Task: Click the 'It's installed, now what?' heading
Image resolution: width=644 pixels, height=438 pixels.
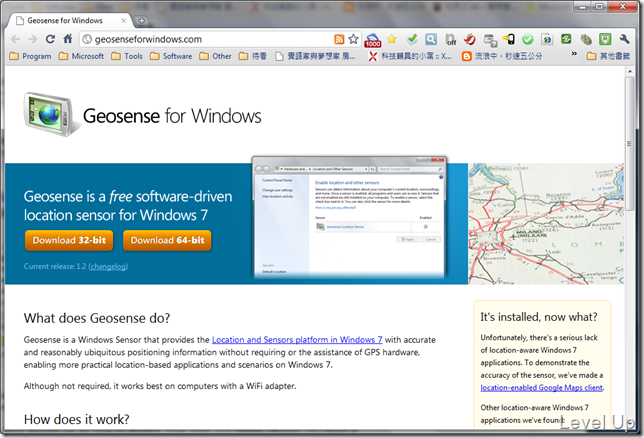Action: [x=539, y=317]
